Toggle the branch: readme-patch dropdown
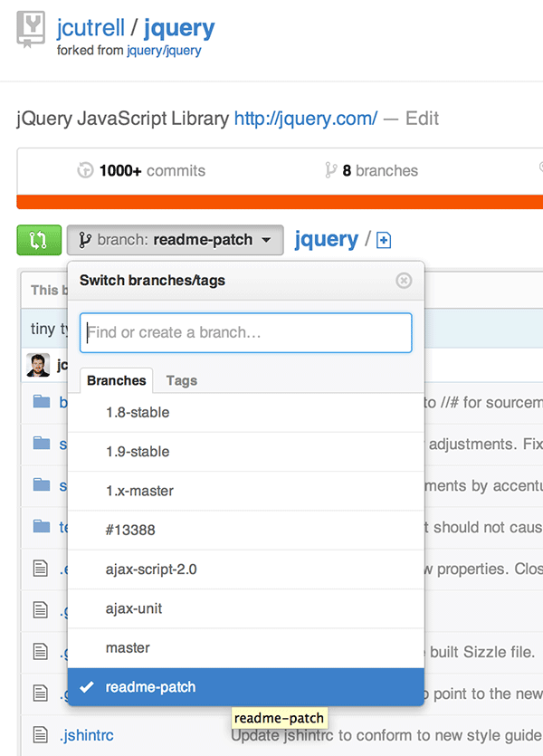 pos(175,240)
